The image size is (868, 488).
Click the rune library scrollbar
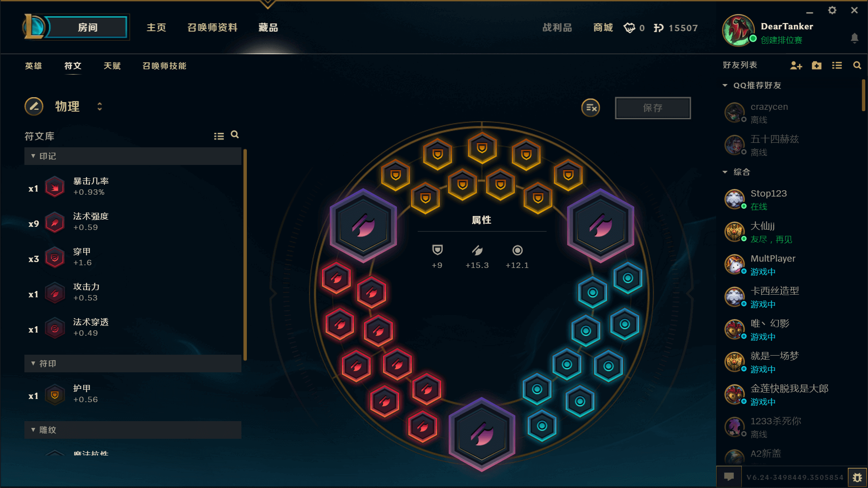point(245,254)
